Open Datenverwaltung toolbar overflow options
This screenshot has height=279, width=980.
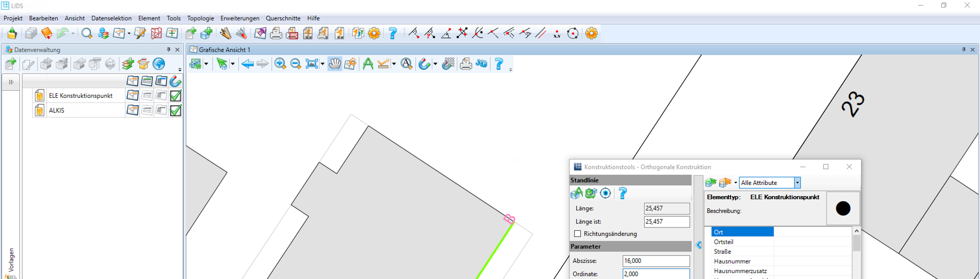pos(180,70)
